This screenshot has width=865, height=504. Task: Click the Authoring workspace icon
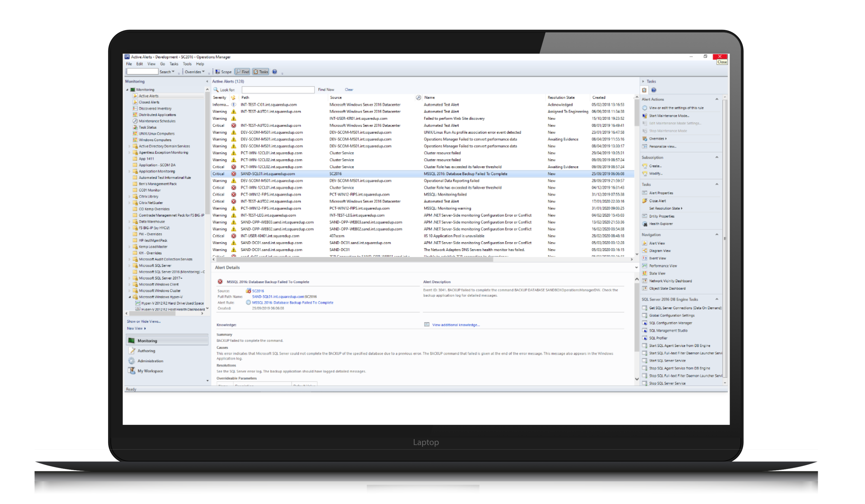[x=131, y=351]
